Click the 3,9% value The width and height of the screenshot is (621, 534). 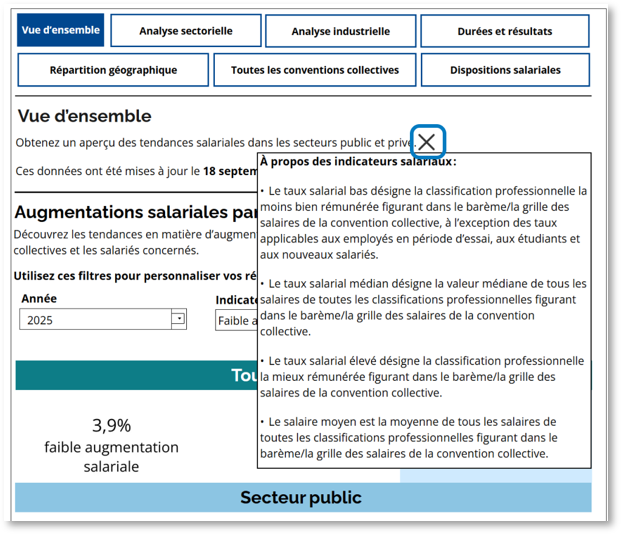tap(111, 426)
